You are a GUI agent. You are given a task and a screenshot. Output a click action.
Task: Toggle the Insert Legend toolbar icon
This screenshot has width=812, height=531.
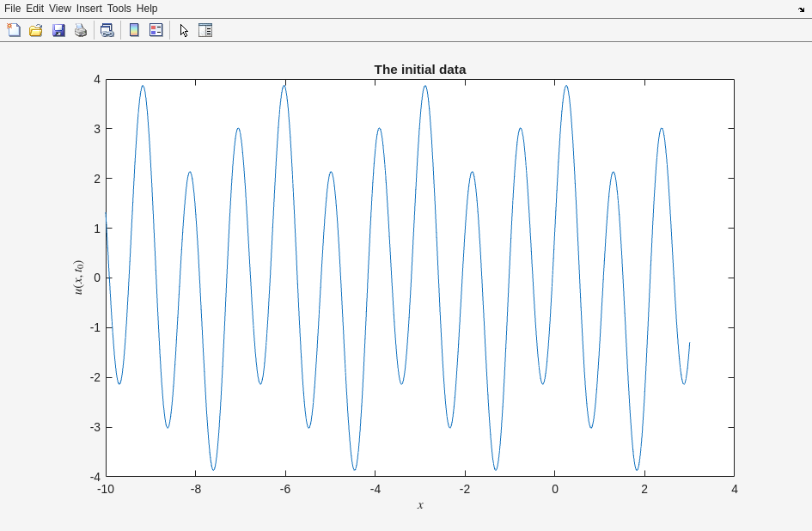(x=156, y=30)
